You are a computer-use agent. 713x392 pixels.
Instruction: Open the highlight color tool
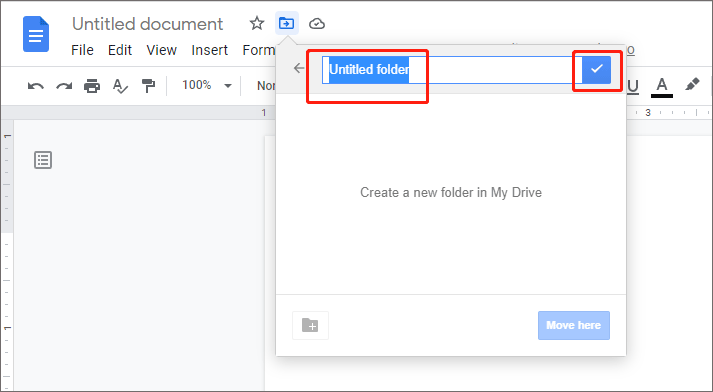tap(692, 85)
